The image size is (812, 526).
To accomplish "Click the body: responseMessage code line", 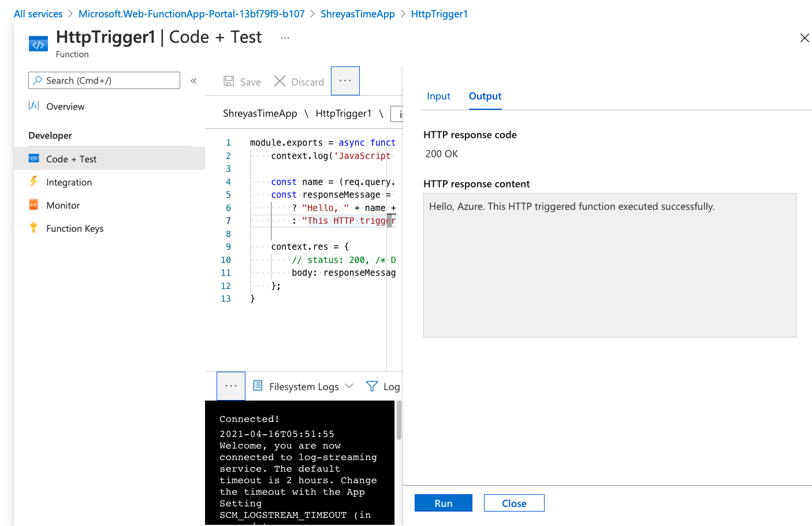I will point(344,273).
